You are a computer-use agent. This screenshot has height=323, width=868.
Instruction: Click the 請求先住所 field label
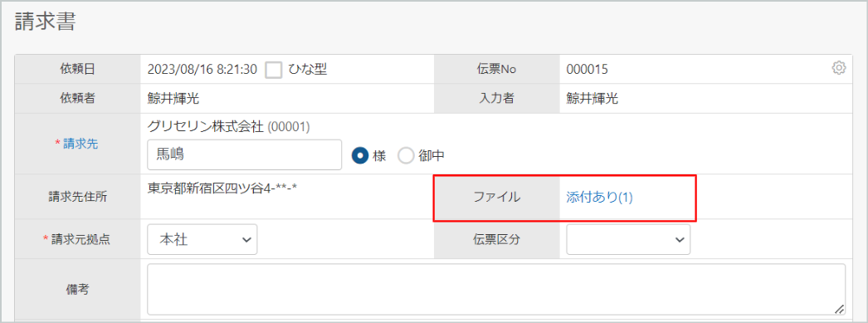77,197
